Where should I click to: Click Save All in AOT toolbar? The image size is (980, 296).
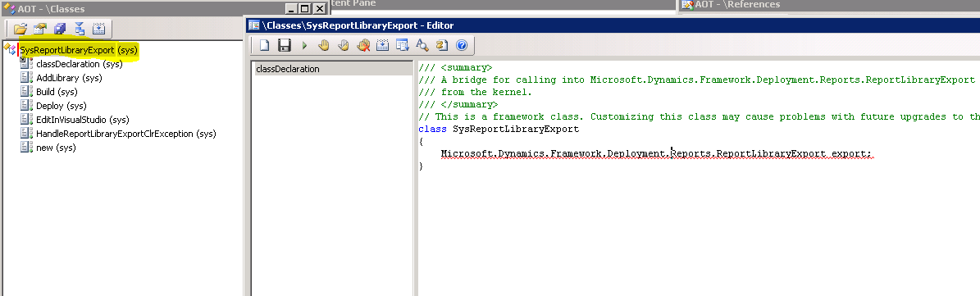(x=59, y=29)
